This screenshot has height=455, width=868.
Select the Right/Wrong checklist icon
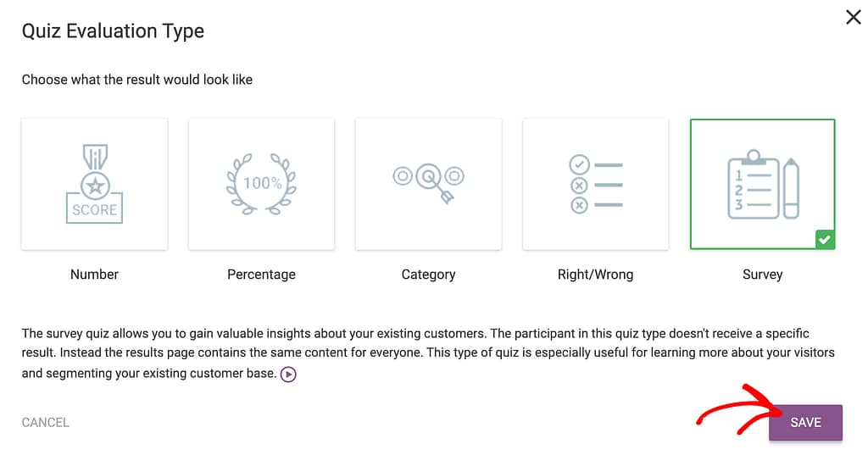tap(595, 184)
